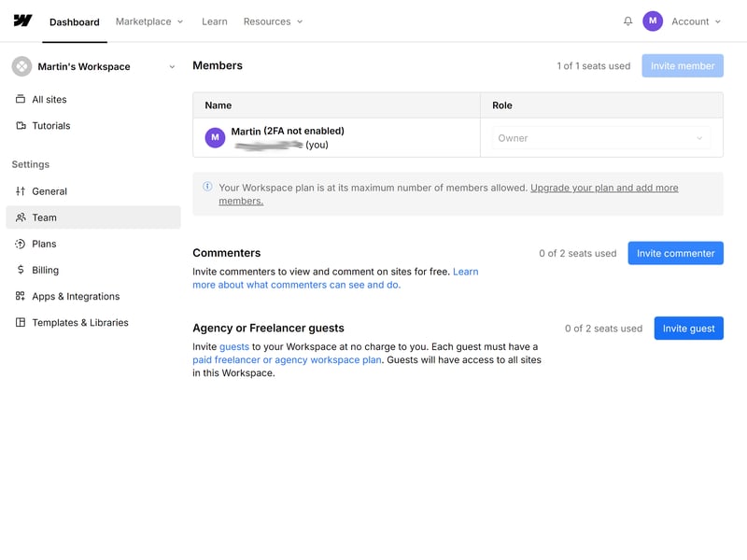Expand the workspace switcher chevron

point(172,67)
